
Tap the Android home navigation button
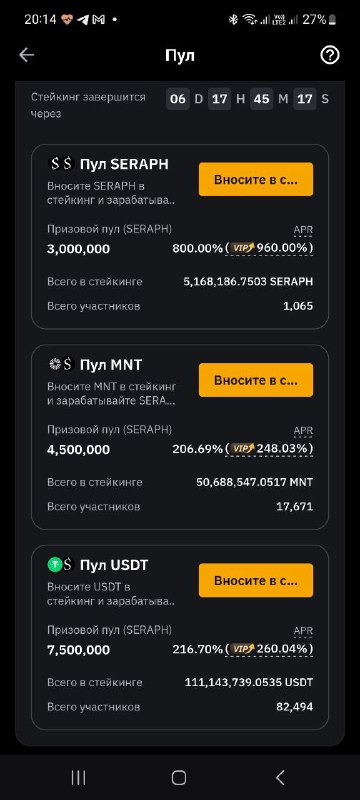(x=179, y=778)
